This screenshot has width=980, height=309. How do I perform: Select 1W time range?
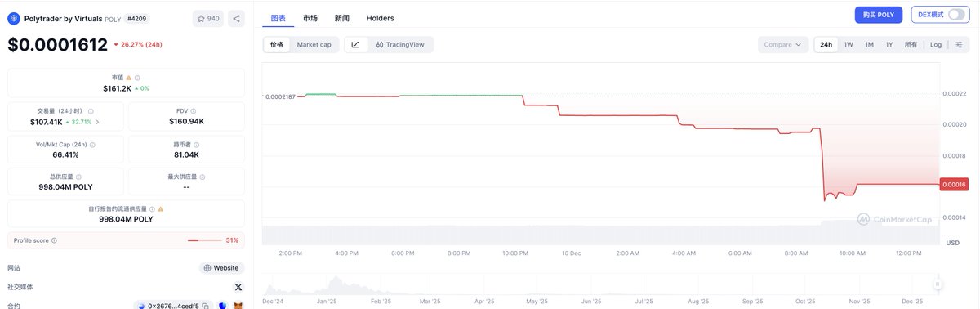(849, 44)
